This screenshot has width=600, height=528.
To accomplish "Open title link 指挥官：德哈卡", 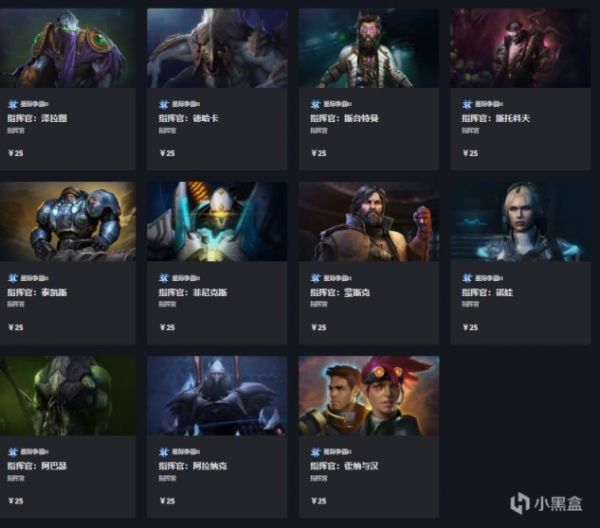I will coord(188,118).
